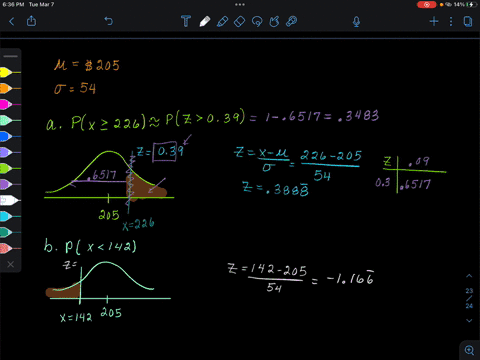Choose the white pen in sidebar
This screenshot has width=480, height=360.
click(10, 200)
